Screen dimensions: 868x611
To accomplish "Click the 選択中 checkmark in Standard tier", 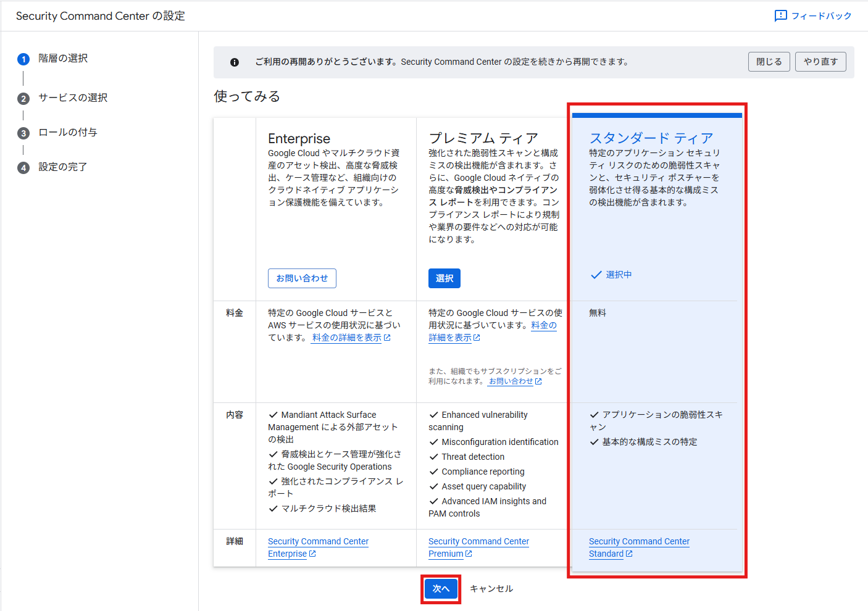I will [596, 275].
